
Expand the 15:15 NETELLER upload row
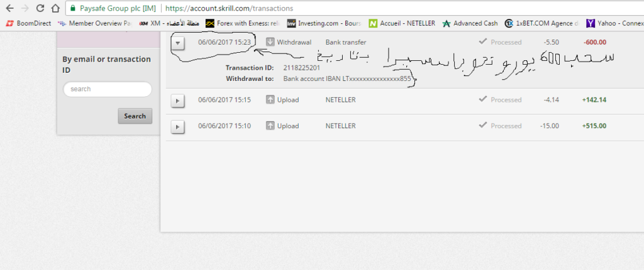(x=178, y=100)
